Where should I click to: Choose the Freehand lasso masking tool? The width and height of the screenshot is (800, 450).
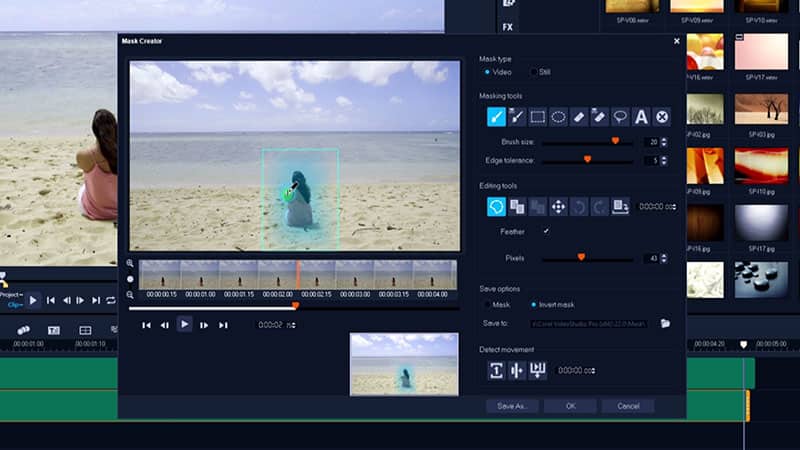[x=620, y=117]
